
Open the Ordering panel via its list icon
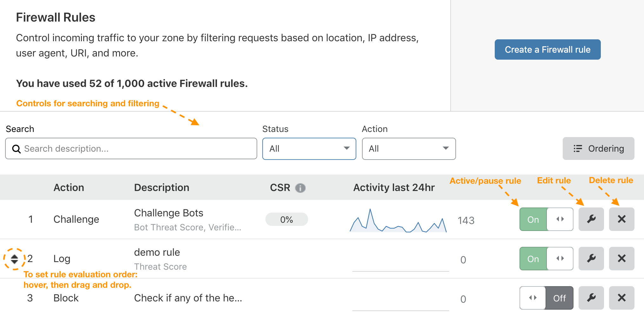tap(578, 148)
